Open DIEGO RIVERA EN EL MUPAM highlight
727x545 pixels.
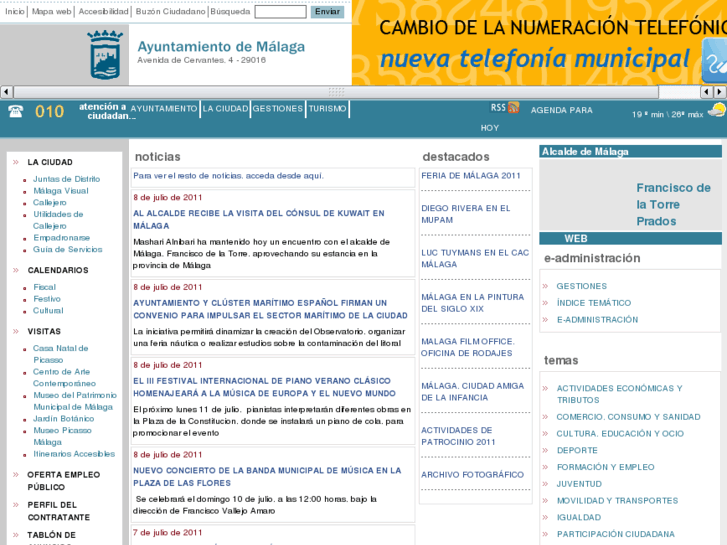click(x=466, y=214)
